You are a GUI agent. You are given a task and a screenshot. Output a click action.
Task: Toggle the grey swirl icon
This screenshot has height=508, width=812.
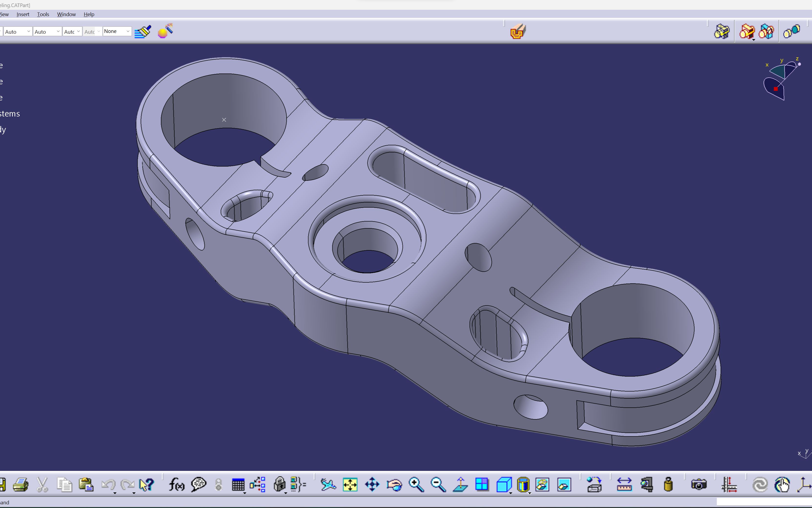click(760, 485)
